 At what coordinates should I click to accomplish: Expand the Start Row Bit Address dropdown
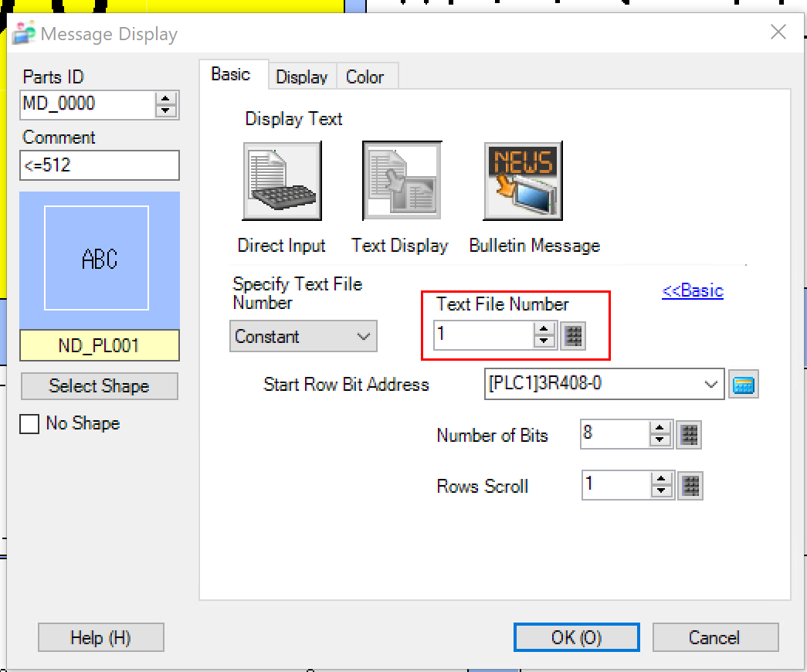(x=711, y=385)
